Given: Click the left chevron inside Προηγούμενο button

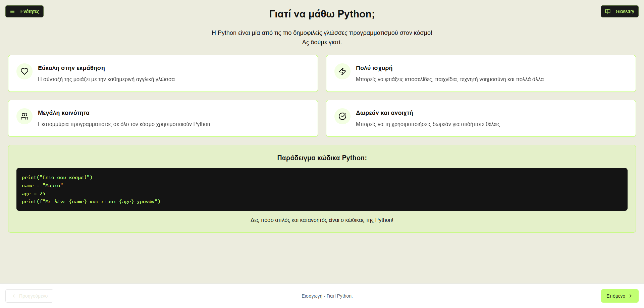Looking at the screenshot, I should [x=14, y=296].
